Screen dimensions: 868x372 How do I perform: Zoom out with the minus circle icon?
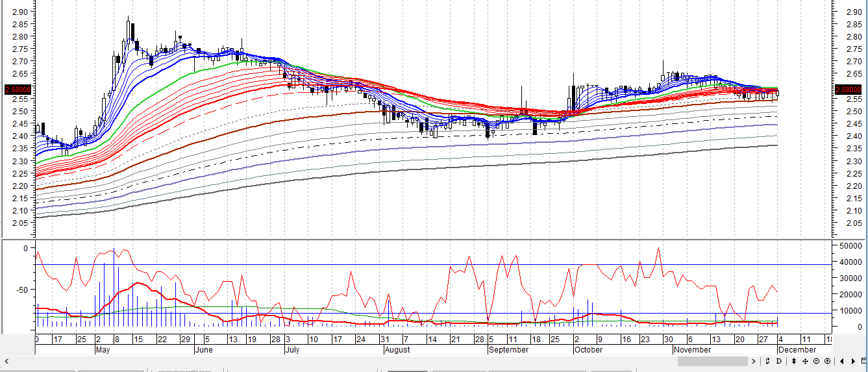[816, 361]
